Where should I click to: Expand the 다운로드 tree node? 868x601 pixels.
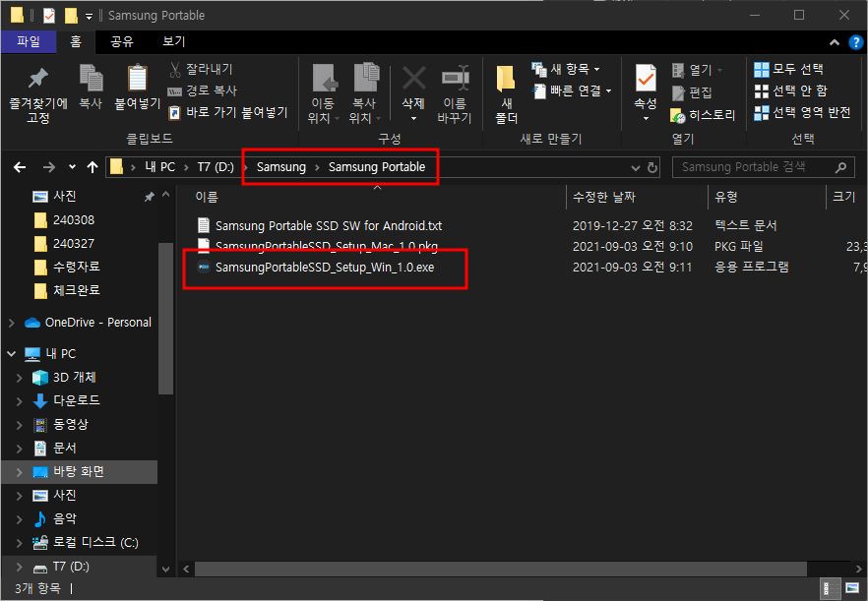pos(20,401)
